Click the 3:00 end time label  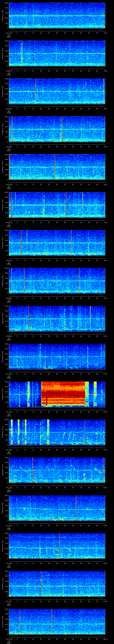coord(105,71)
